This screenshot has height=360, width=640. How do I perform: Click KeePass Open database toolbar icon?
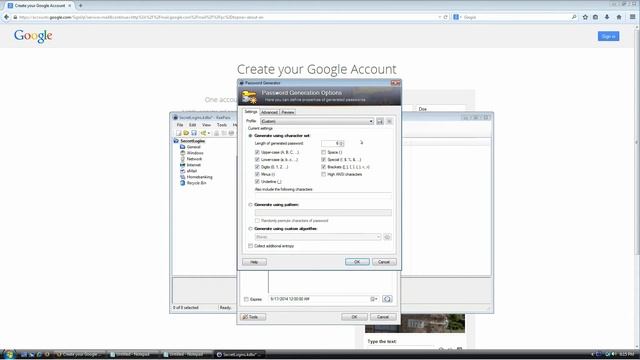(x=186, y=133)
